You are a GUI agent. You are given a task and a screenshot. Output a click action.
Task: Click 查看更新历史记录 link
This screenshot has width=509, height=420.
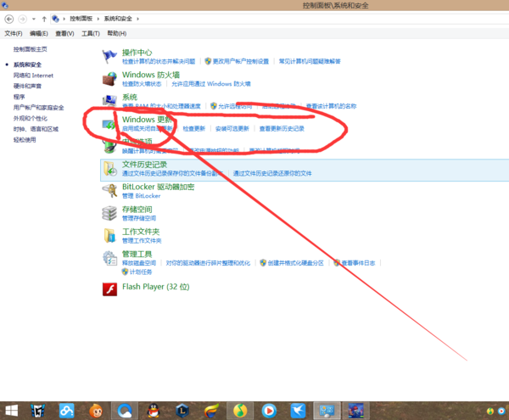tap(282, 128)
